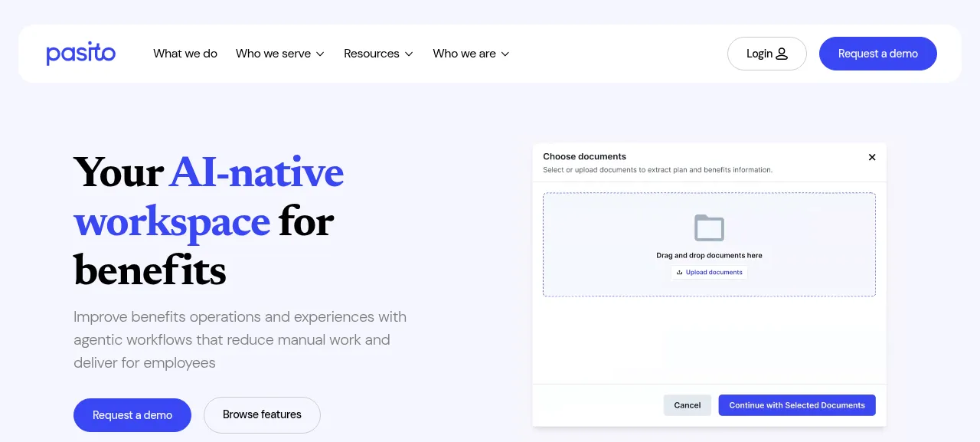
Task: Expand the Who we are chevron
Action: click(505, 54)
